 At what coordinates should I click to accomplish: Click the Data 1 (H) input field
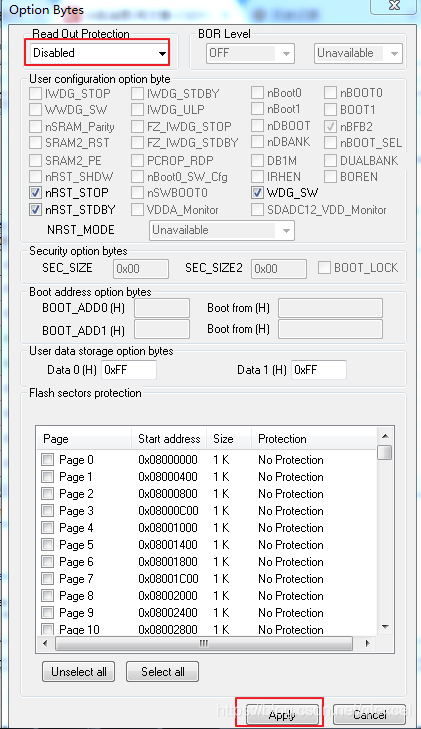click(319, 370)
